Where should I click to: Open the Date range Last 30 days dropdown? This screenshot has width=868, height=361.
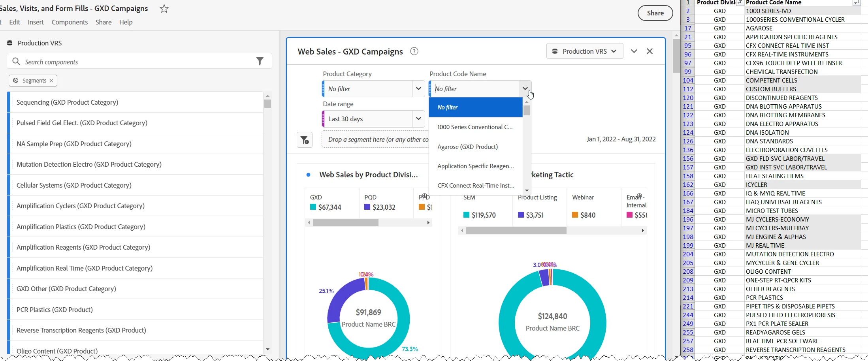418,118
